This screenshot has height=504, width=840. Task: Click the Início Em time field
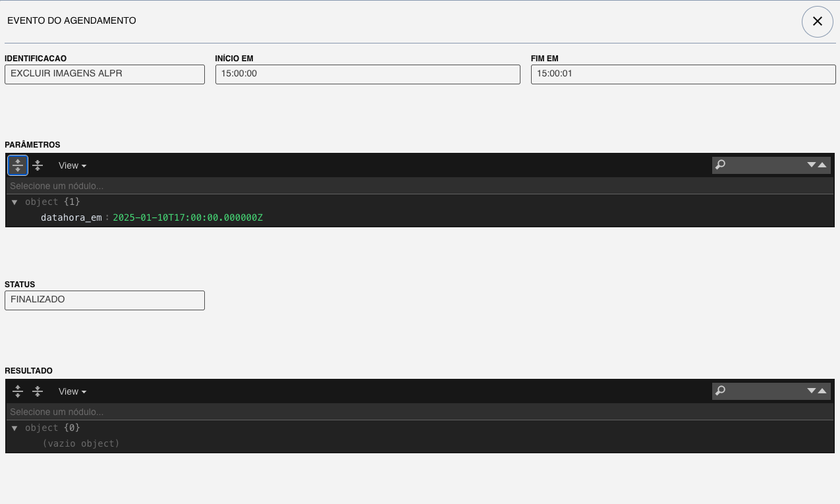click(368, 74)
